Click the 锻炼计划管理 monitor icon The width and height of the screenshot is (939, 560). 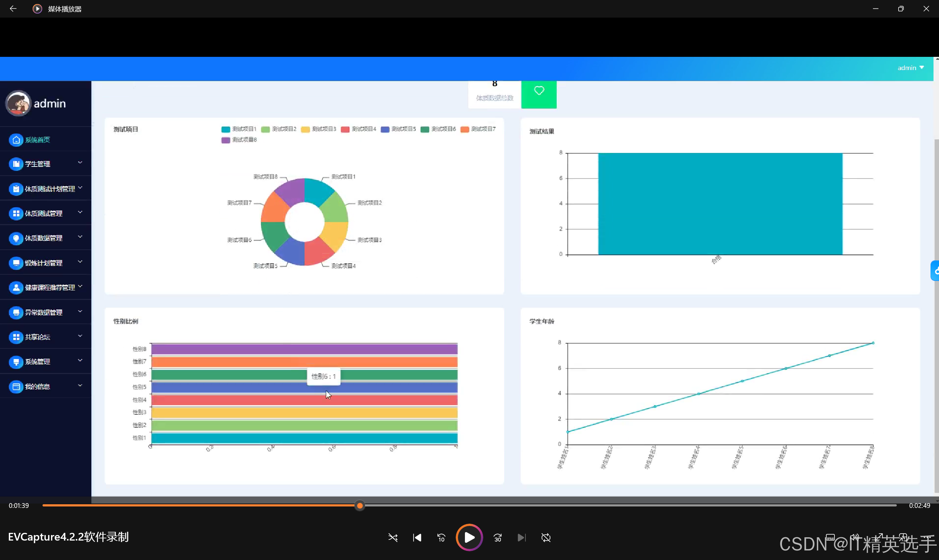tap(16, 263)
